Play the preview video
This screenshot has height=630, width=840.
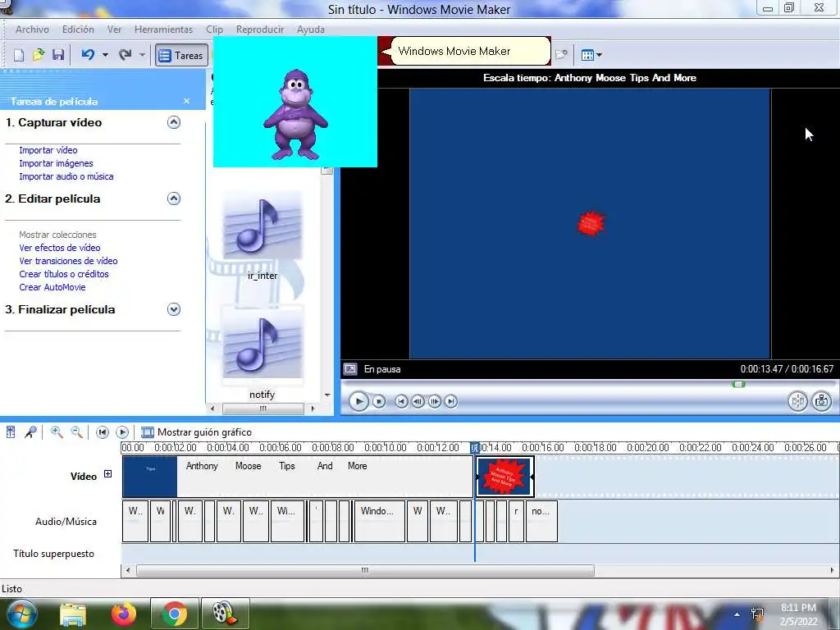(x=358, y=401)
